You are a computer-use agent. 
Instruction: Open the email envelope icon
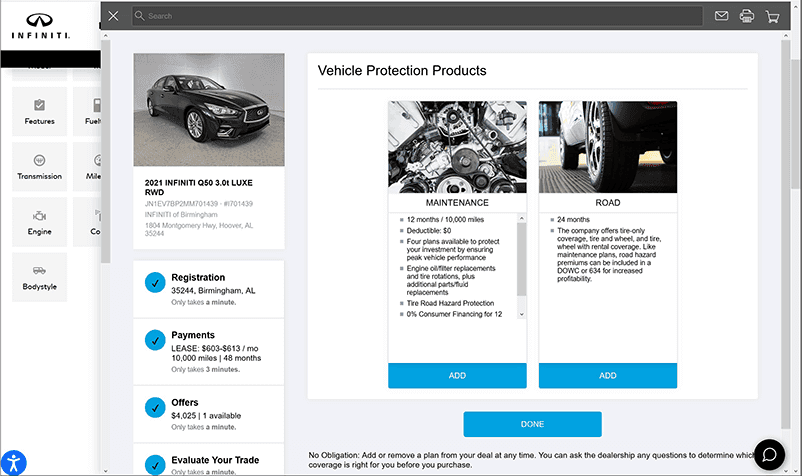721,16
